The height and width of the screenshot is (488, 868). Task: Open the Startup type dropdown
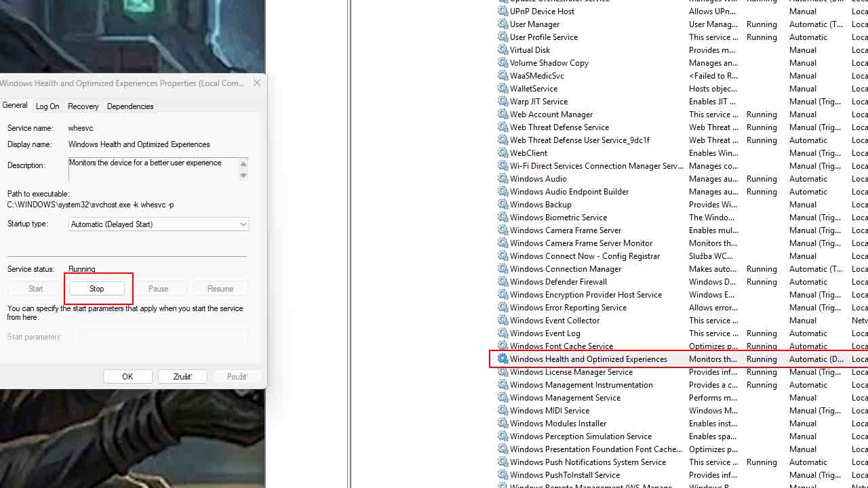pyautogui.click(x=159, y=224)
